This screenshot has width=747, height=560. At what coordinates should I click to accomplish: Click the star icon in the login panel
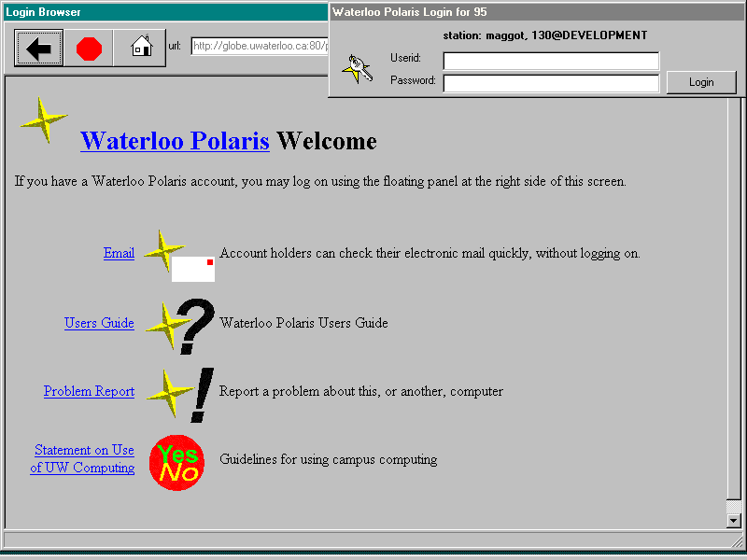point(357,69)
